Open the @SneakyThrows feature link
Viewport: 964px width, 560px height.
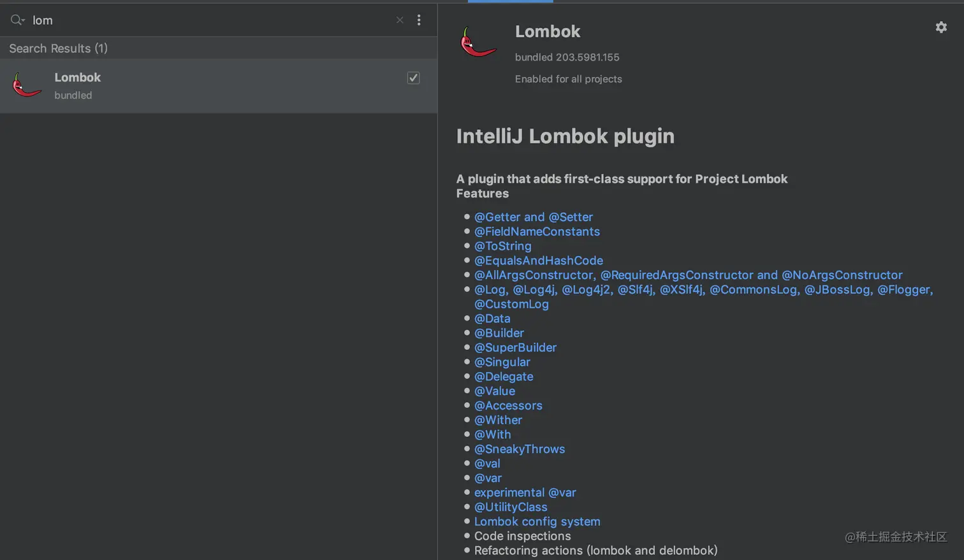pyautogui.click(x=520, y=449)
